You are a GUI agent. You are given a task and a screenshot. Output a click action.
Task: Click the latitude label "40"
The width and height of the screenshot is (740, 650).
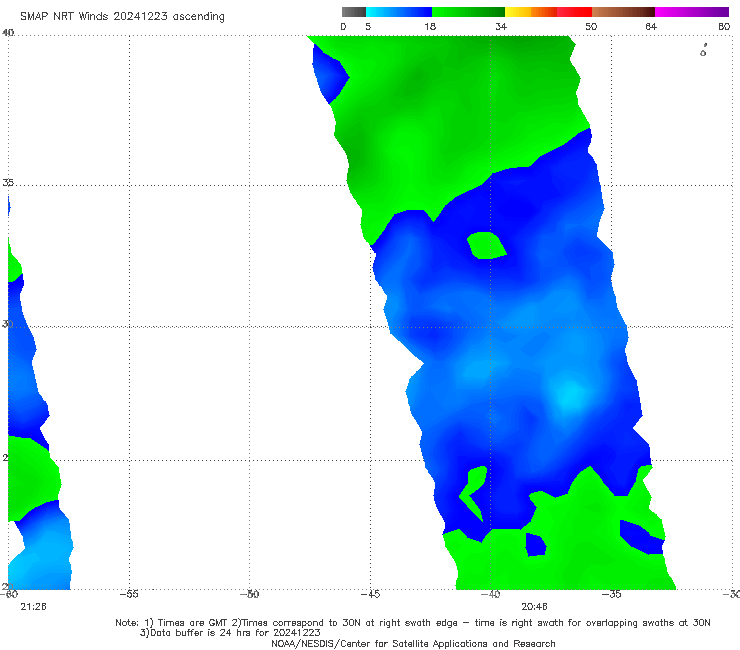8,32
